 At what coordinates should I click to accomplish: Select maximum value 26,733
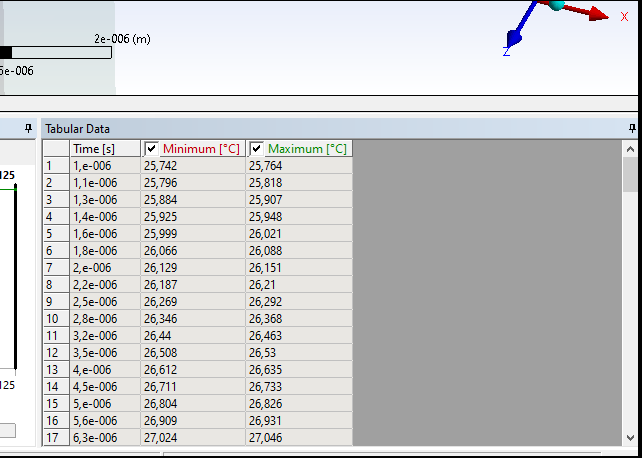[x=299, y=387]
